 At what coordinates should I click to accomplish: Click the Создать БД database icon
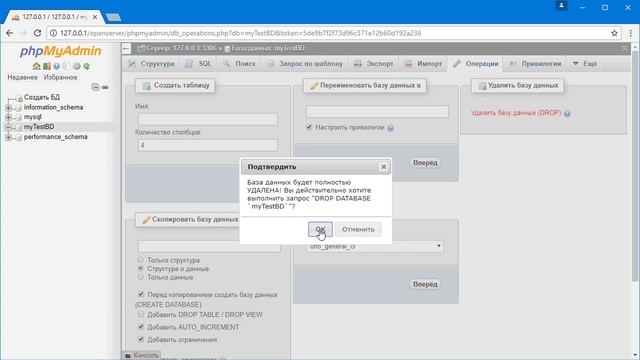pos(19,98)
